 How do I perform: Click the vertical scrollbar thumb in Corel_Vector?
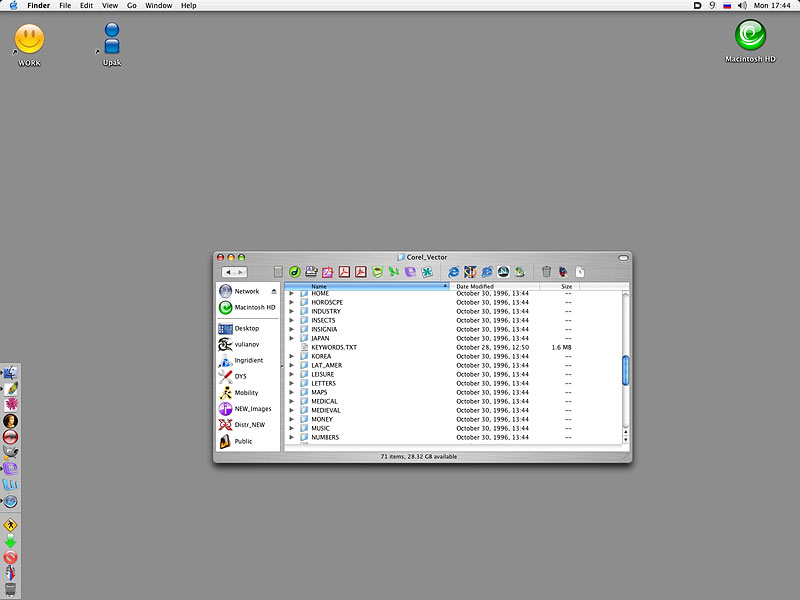[x=626, y=371]
